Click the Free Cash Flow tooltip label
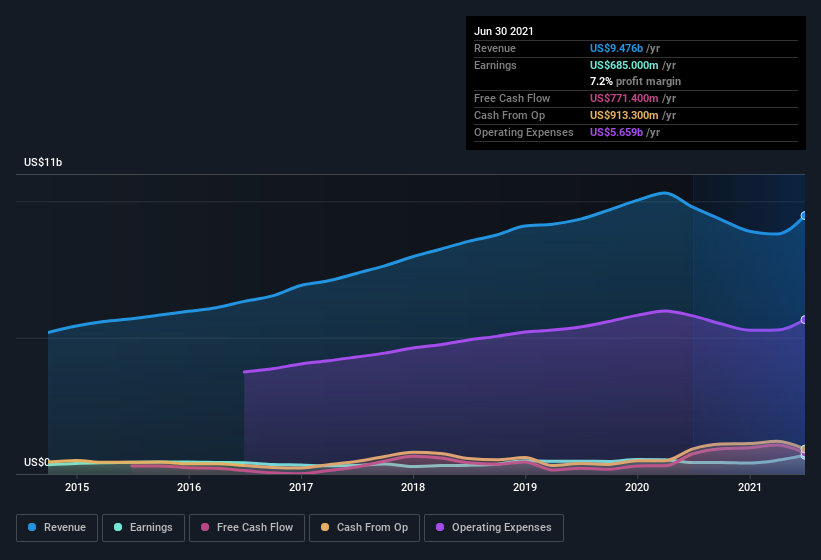Image resolution: width=821 pixels, height=560 pixels. (x=512, y=98)
